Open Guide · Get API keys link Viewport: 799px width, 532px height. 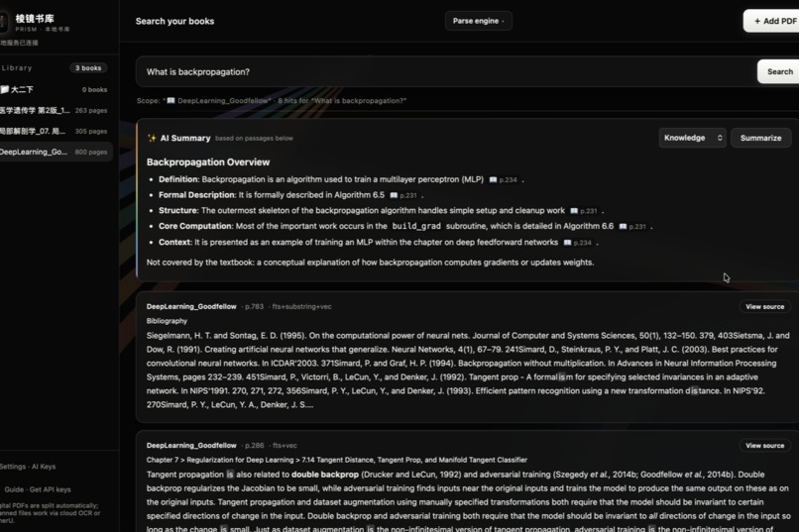pyautogui.click(x=38, y=489)
